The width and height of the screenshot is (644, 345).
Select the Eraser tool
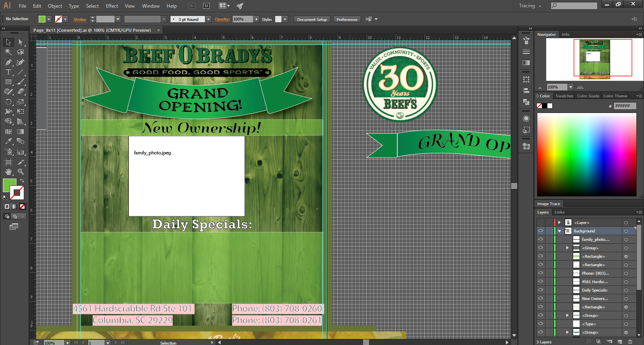[x=21, y=92]
